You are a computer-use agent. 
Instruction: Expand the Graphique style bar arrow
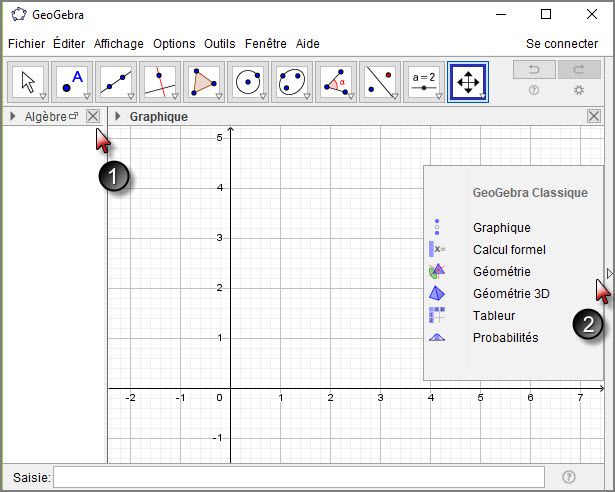coord(117,116)
